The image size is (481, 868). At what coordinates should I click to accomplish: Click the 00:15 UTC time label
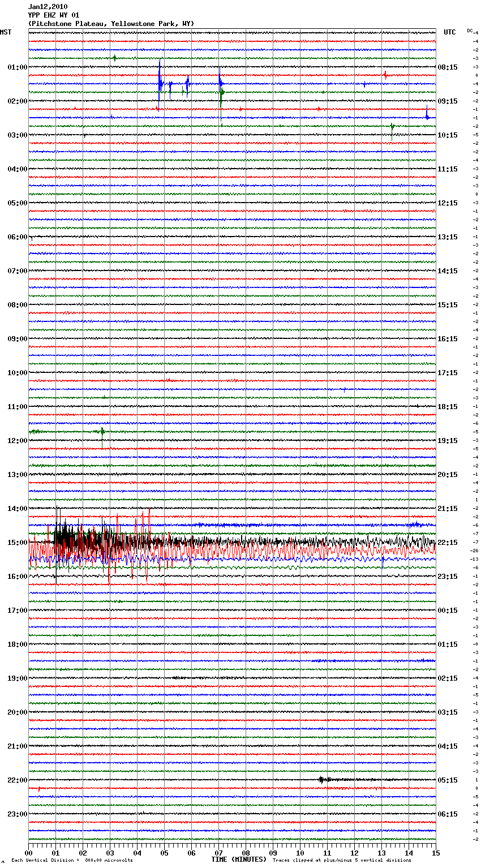pos(448,611)
